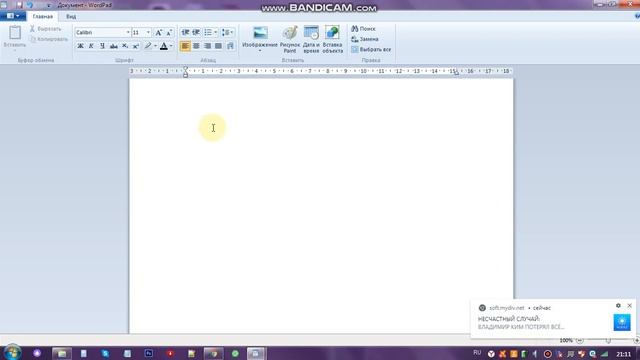Click Replace (Замена) in the editing group
The image size is (640, 360).
(364, 39)
